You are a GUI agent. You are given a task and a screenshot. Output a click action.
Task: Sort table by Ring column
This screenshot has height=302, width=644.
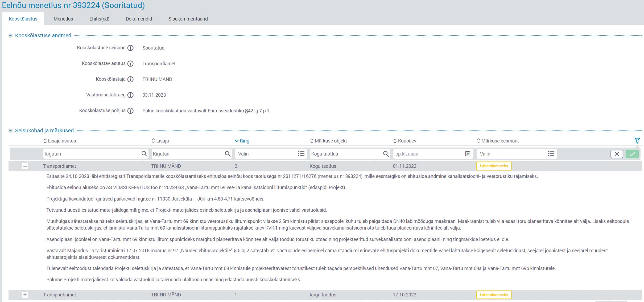tap(242, 141)
